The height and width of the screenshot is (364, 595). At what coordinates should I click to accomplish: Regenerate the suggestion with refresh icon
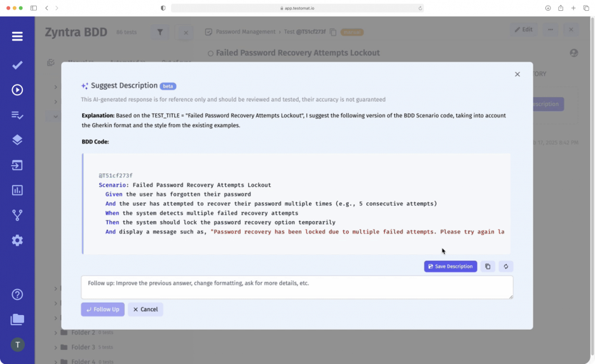pyautogui.click(x=506, y=267)
